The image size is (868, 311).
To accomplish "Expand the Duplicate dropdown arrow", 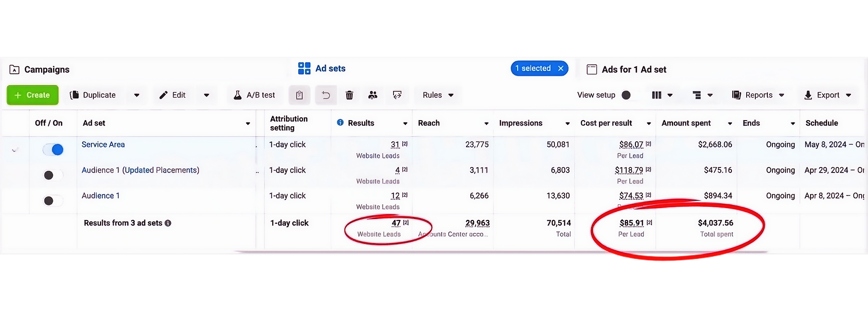I will 137,95.
